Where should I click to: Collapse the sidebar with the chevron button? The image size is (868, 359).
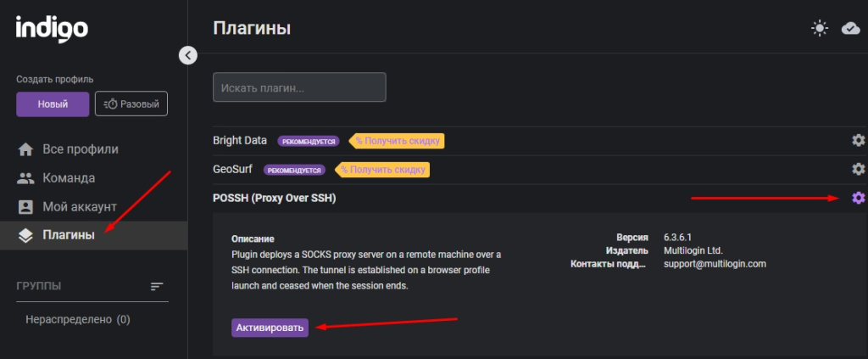pyautogui.click(x=187, y=55)
